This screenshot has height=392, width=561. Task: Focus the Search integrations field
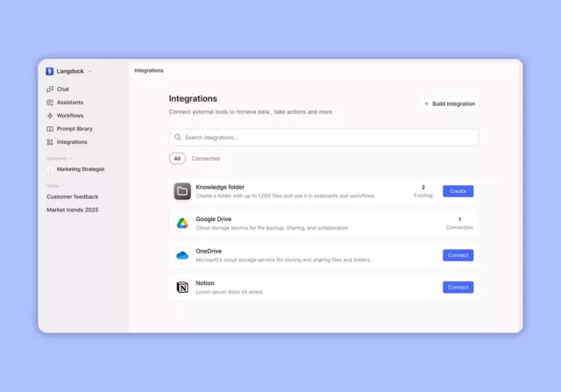tap(323, 138)
